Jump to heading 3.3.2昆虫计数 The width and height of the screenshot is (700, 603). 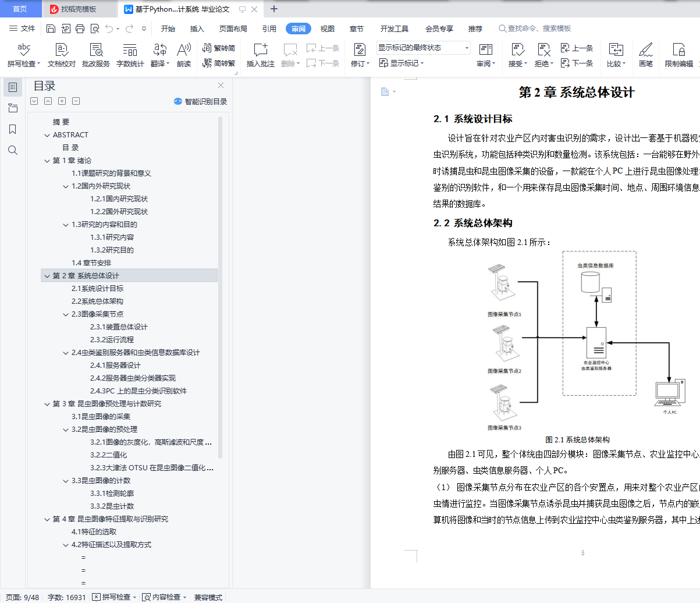tap(112, 506)
